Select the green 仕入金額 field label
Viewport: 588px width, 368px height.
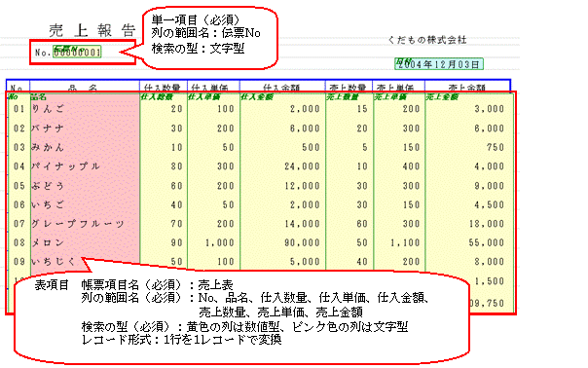(x=256, y=97)
